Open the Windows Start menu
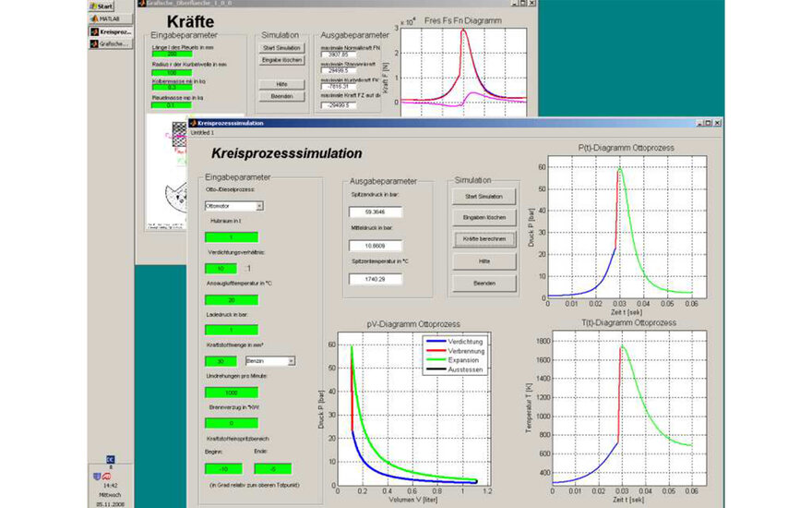This screenshot has width=812, height=508. (101, 6)
